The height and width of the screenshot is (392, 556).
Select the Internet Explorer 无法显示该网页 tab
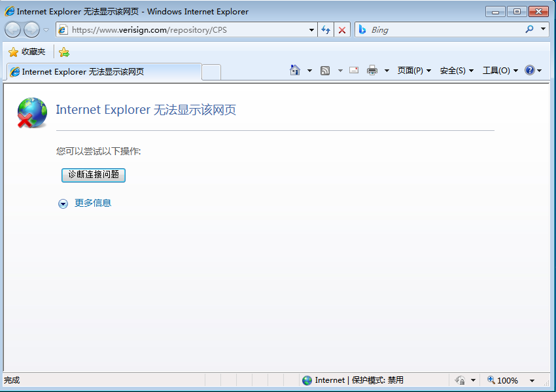point(104,72)
